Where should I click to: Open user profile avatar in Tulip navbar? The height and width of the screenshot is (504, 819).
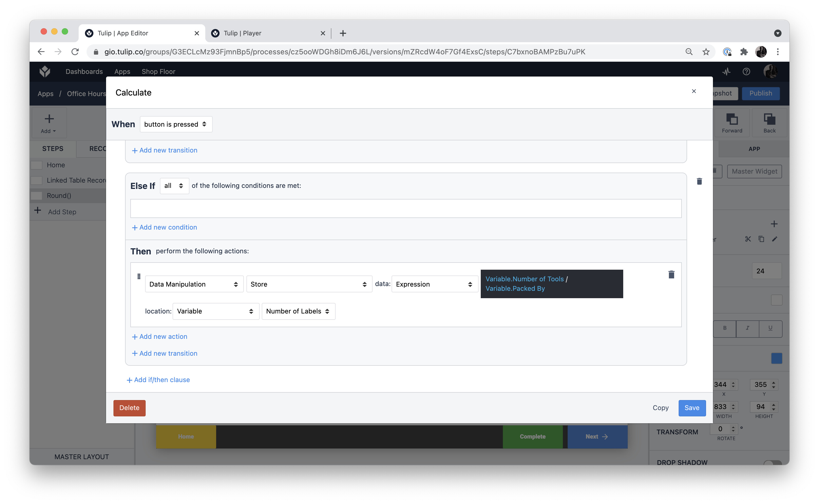(x=770, y=71)
